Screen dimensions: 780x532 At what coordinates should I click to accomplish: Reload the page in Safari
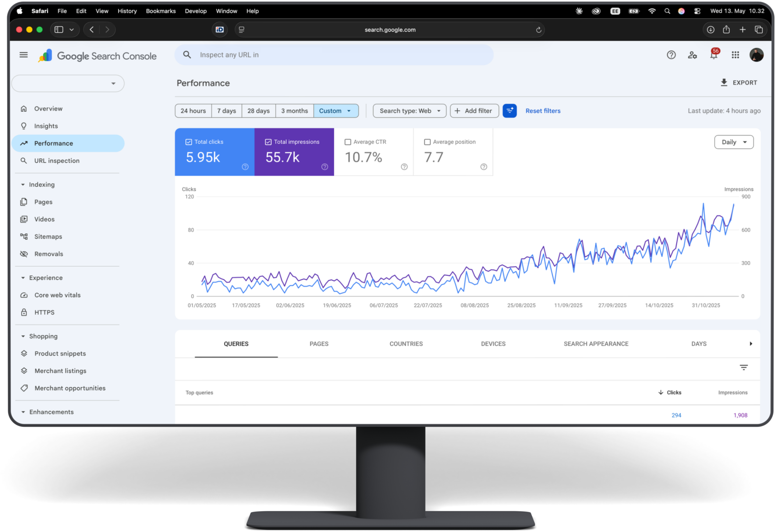[539, 30]
